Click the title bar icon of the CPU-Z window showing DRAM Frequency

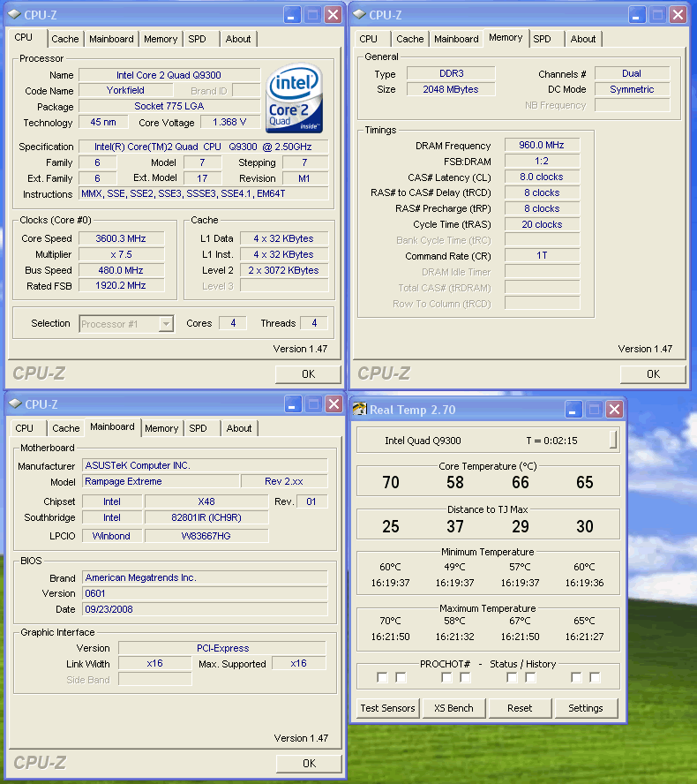point(359,14)
